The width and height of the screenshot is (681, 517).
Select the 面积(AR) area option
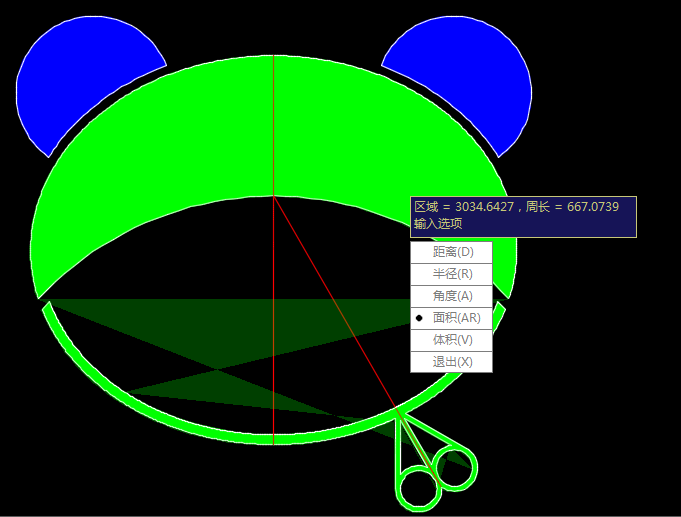[x=456, y=318]
